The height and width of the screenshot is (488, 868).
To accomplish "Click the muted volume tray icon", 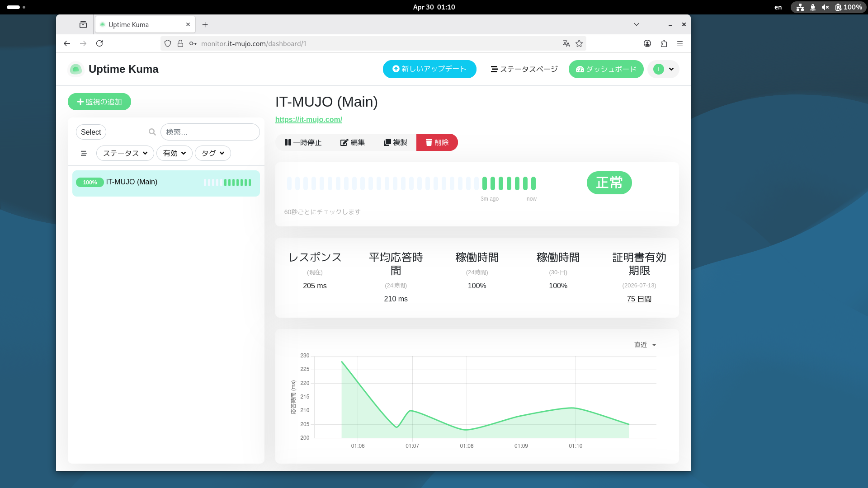I will coord(826,7).
